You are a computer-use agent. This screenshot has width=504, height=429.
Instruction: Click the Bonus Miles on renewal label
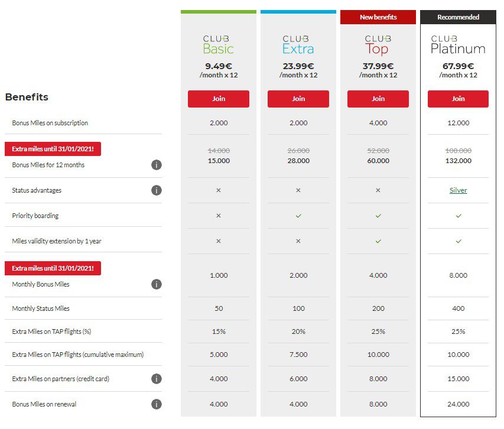44,404
